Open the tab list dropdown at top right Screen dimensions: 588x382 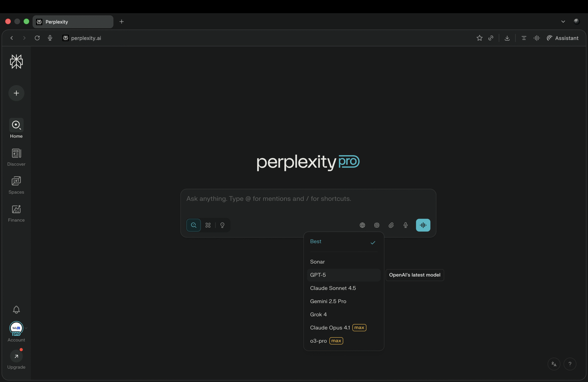click(x=563, y=22)
